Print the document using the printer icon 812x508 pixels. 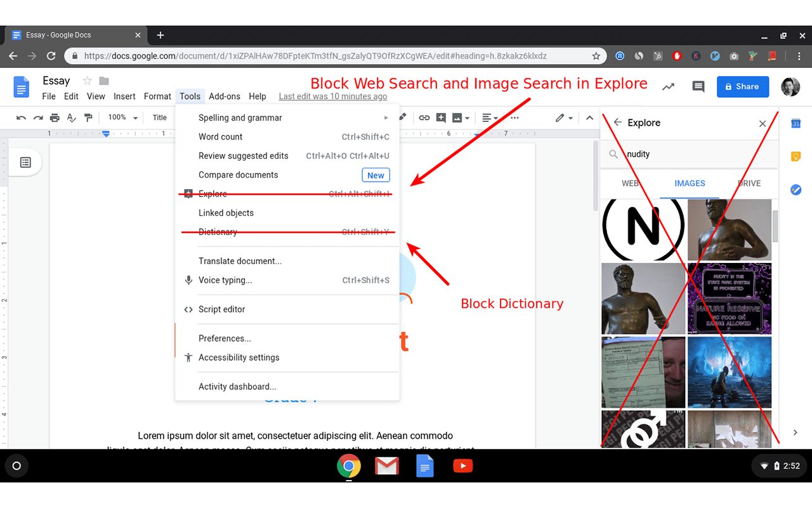[x=55, y=117]
